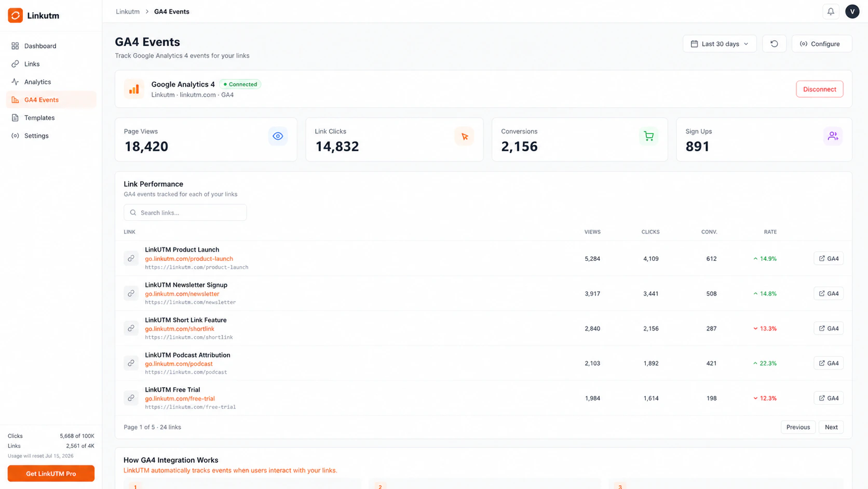Click '5,668 of 100K' clicks usage
The image size is (868, 489).
click(77, 436)
